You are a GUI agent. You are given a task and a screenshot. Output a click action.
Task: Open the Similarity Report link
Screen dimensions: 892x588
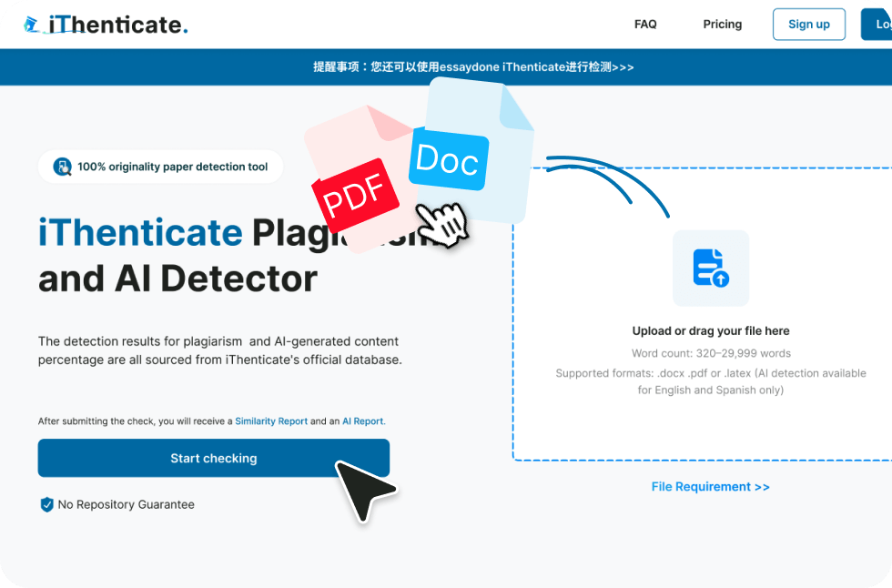[271, 421]
